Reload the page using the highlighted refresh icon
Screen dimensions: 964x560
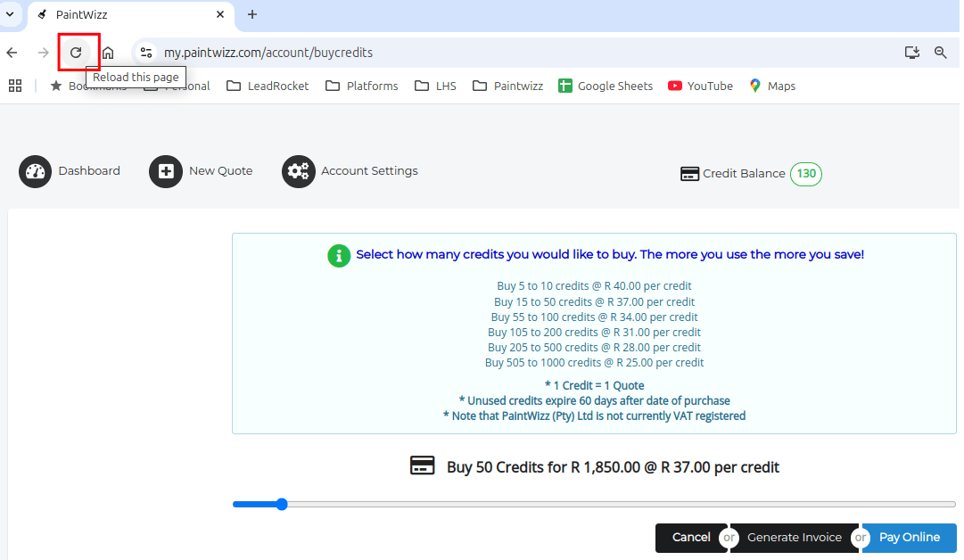pos(78,52)
